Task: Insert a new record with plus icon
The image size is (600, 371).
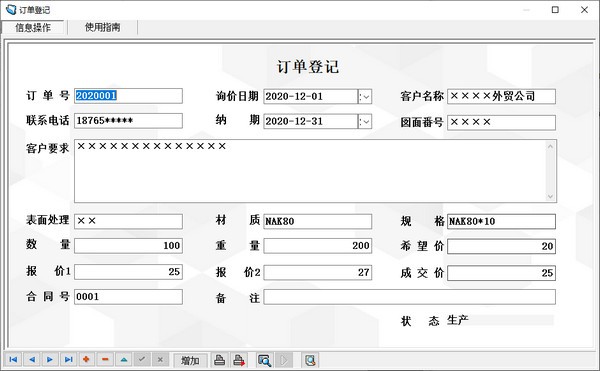Action: (x=86, y=360)
